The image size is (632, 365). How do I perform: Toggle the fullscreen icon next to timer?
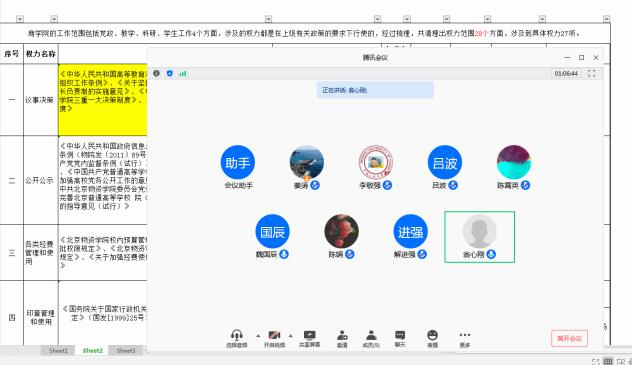click(x=591, y=73)
